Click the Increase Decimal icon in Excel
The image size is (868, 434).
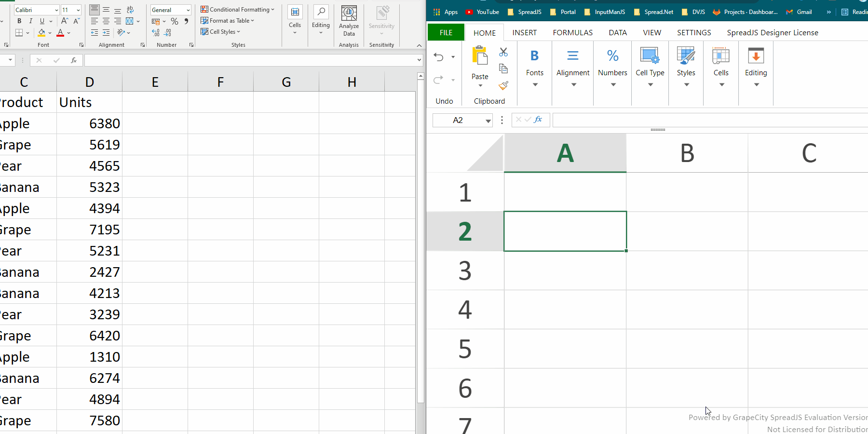156,33
